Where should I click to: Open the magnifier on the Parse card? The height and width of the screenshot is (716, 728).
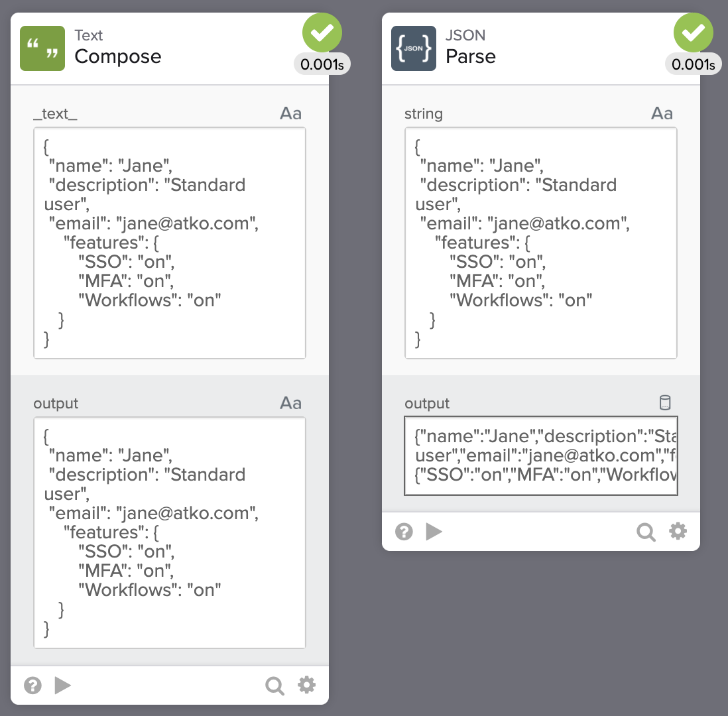click(646, 532)
